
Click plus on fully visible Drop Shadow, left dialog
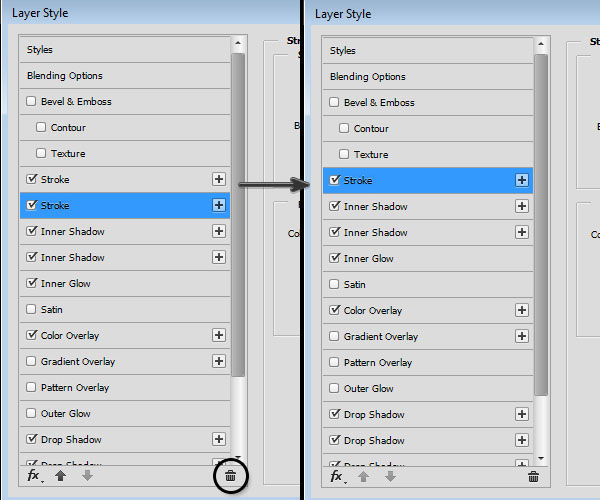coord(219,439)
